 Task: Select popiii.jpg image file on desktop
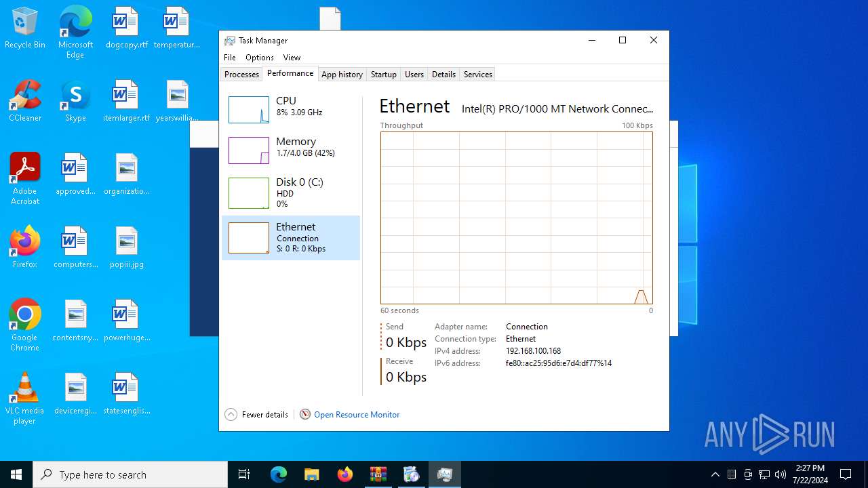pos(126,248)
